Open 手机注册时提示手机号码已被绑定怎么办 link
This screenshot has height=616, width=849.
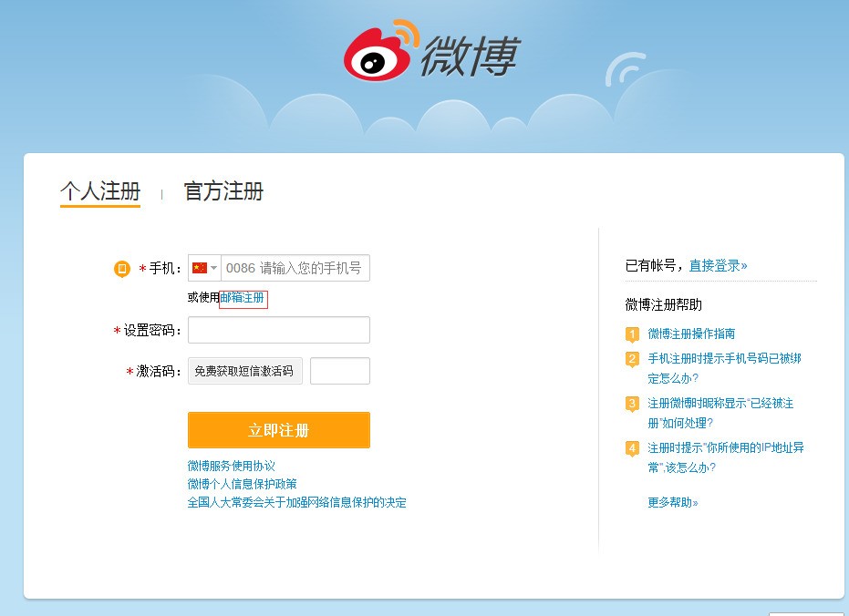pyautogui.click(x=724, y=368)
